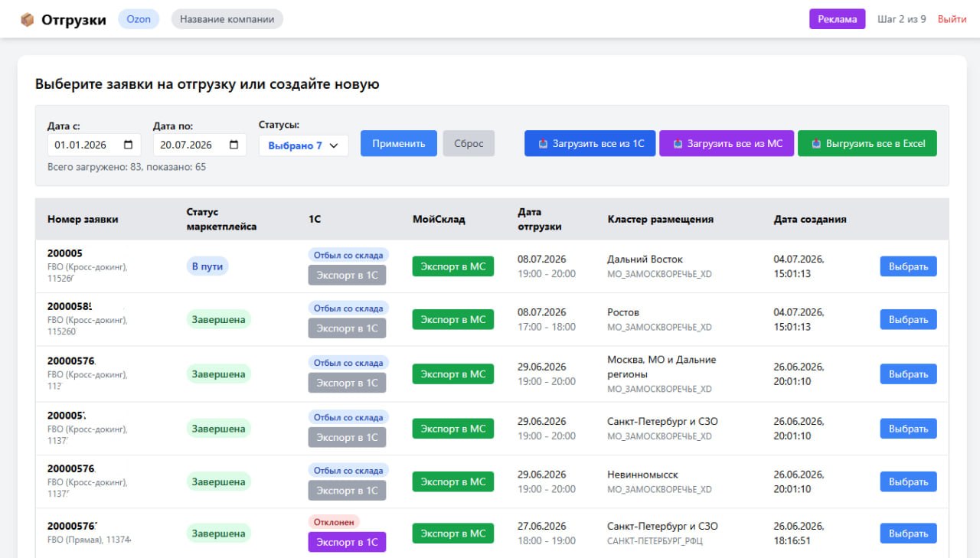Click the Дата отгрузки column header
Viewport: 980px width, 558px height.
click(540, 219)
